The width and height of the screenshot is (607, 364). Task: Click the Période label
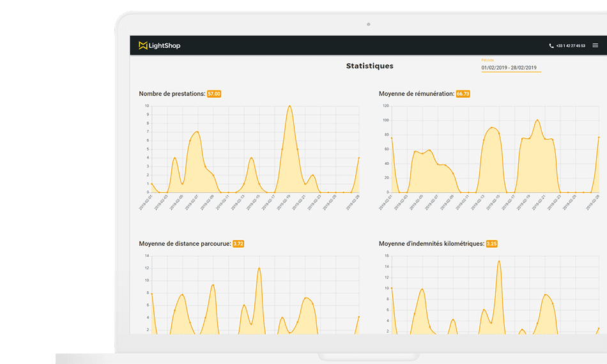point(488,60)
